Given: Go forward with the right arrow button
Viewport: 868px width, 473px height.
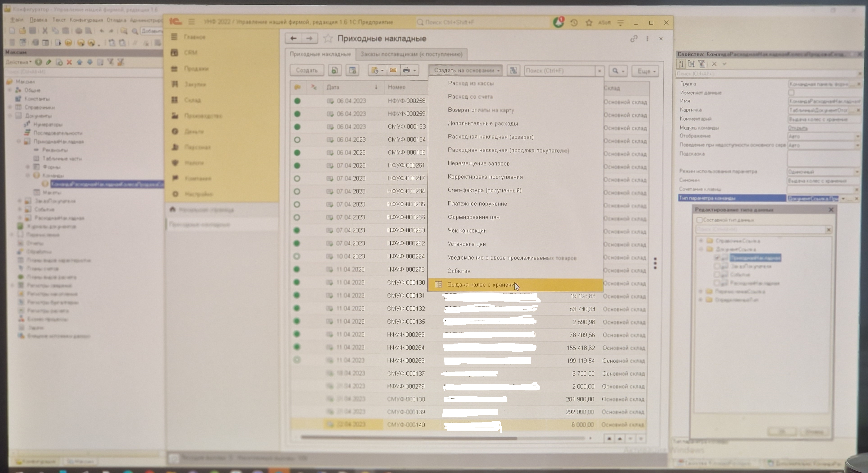Looking at the screenshot, I should tap(309, 38).
